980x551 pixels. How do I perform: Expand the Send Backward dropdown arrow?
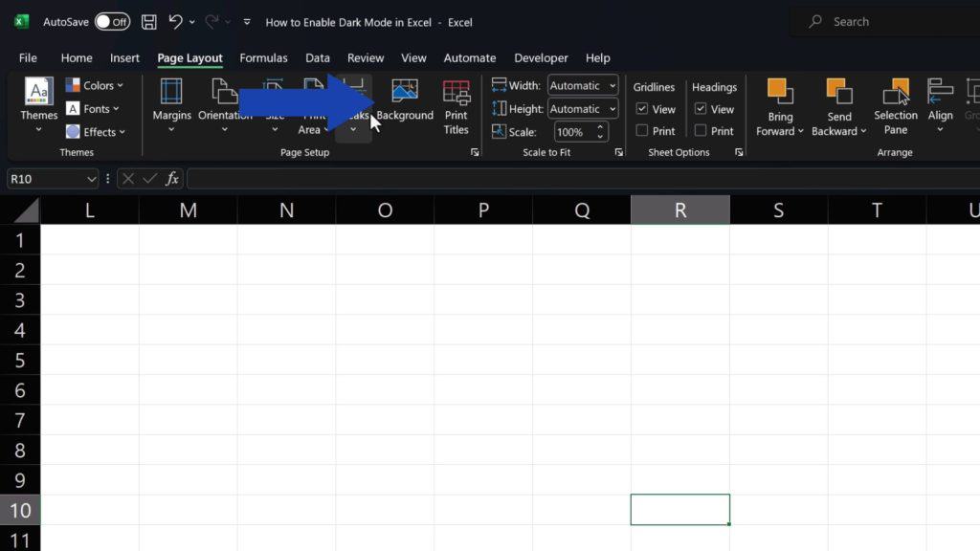[x=863, y=131]
